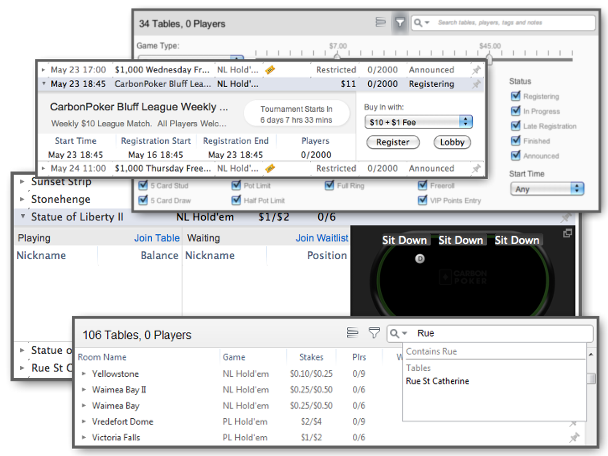
Task: Click the Lobby button
Action: [452, 142]
